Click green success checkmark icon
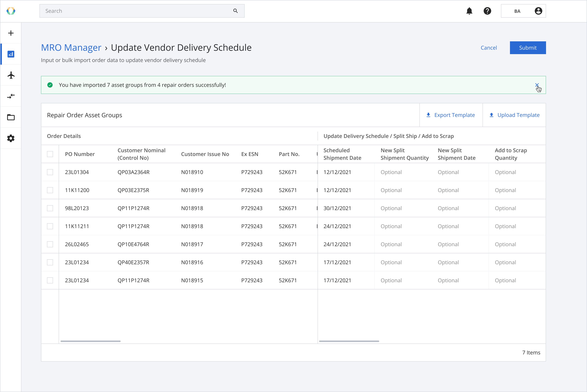587x392 pixels. pos(50,85)
